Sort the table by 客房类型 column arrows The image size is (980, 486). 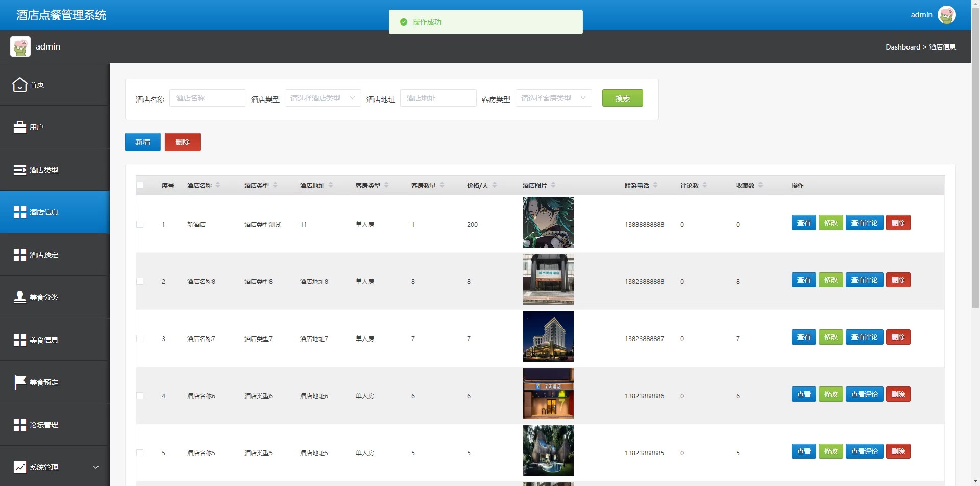[x=386, y=185]
